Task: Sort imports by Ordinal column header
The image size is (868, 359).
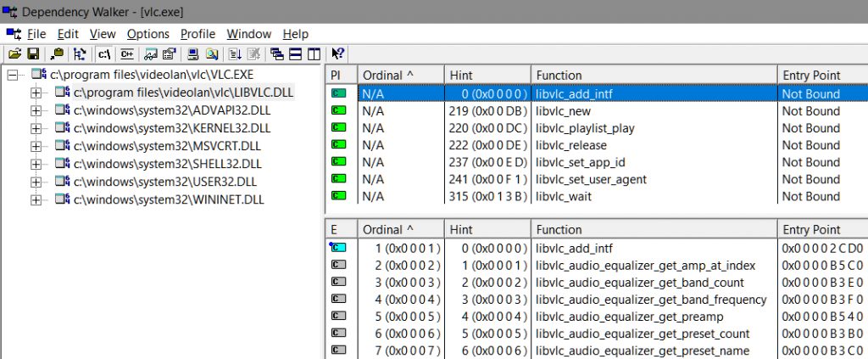Action: (401, 76)
